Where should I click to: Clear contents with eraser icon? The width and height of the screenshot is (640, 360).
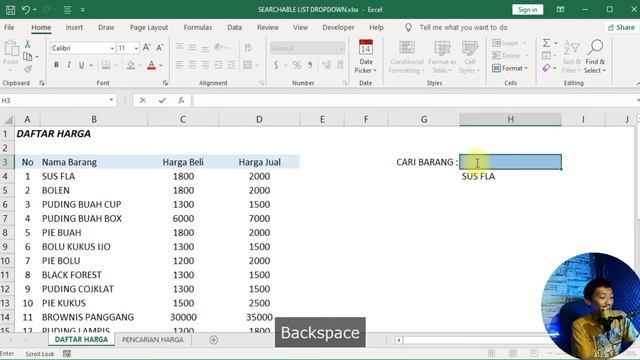546,68
